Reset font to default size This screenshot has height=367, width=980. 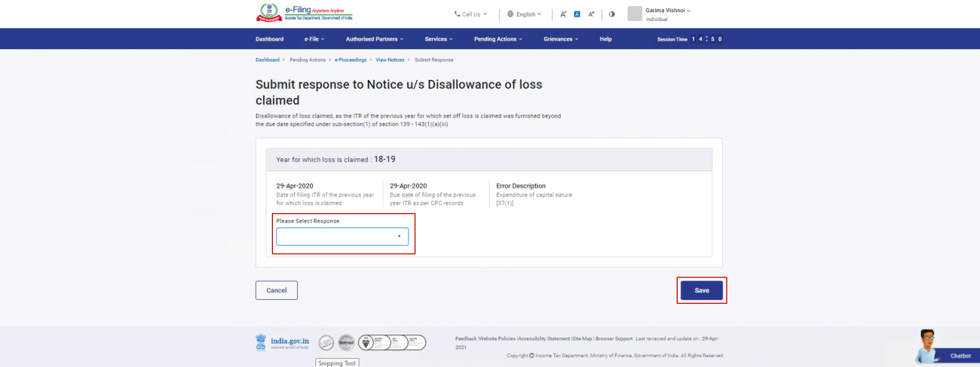coord(577,14)
